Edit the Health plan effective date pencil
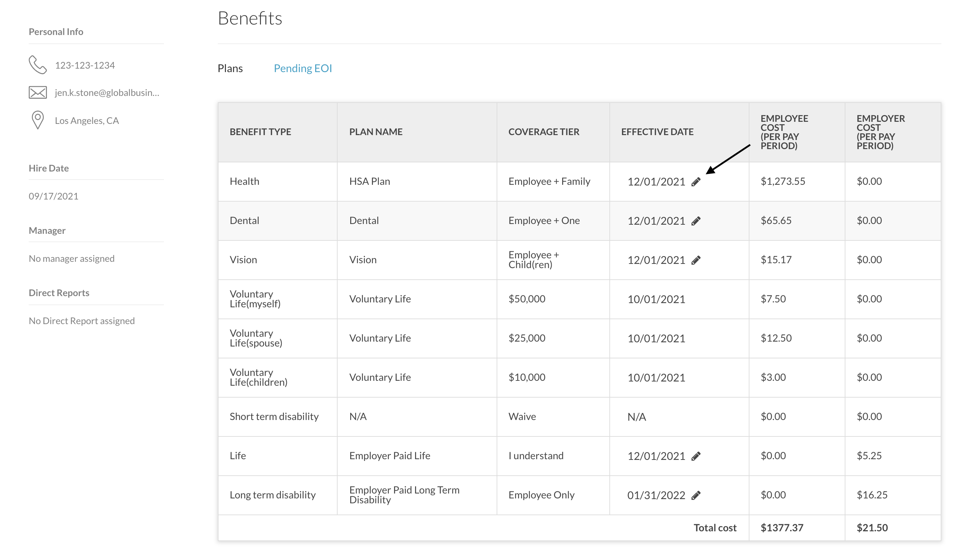Screen dimensions: 968x560 point(696,182)
